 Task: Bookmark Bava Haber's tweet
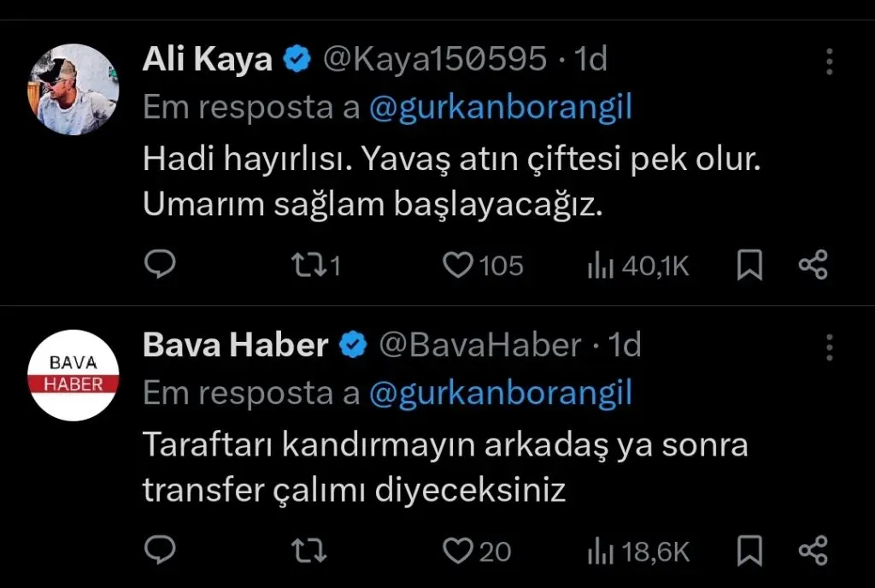pos(749,550)
